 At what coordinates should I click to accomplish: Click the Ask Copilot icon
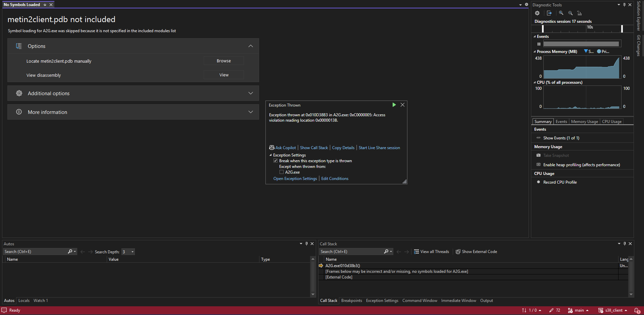(272, 148)
